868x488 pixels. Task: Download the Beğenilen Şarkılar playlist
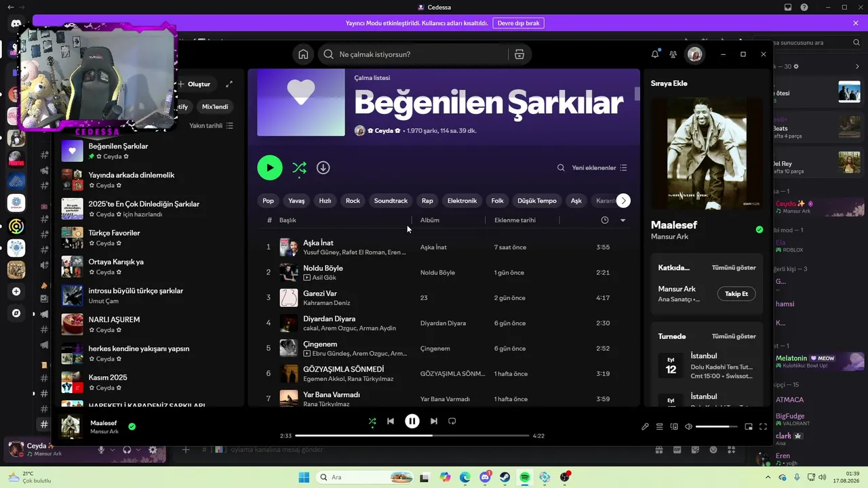pos(323,167)
